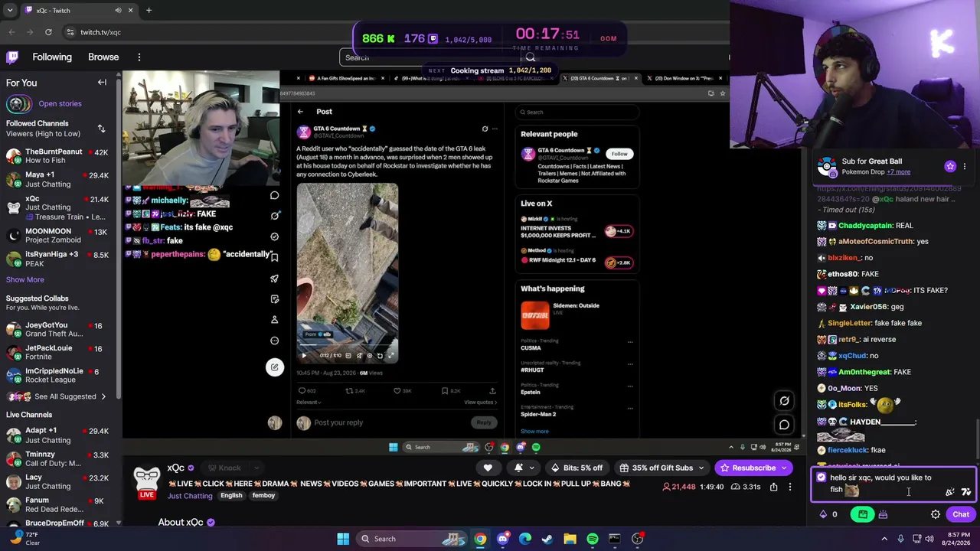Sort followed channels by viewers
This screenshot has width=980, height=551.
click(x=101, y=129)
